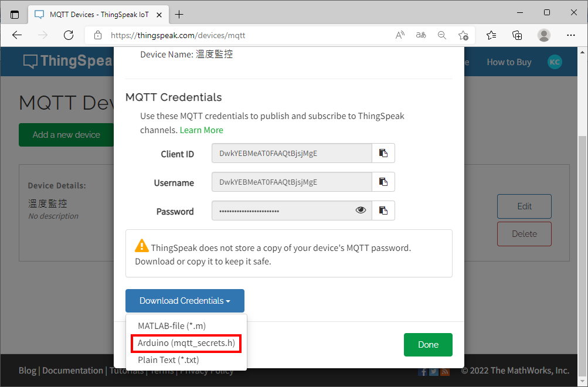Viewport: 588px width, 387px height.
Task: Click the Delete device button
Action: [524, 234]
